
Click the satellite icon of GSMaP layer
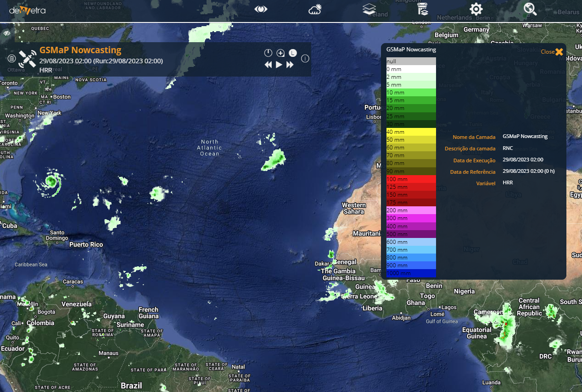pyautogui.click(x=28, y=59)
